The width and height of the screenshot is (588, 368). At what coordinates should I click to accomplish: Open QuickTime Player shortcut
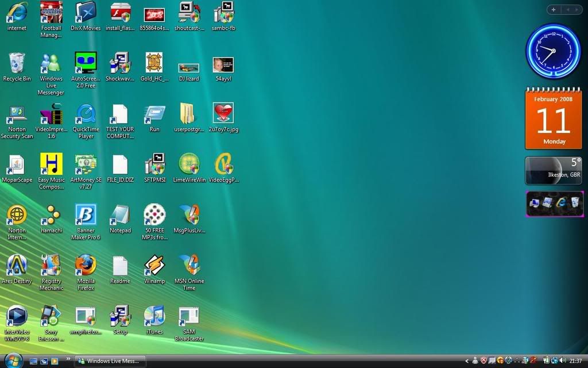[x=86, y=114]
